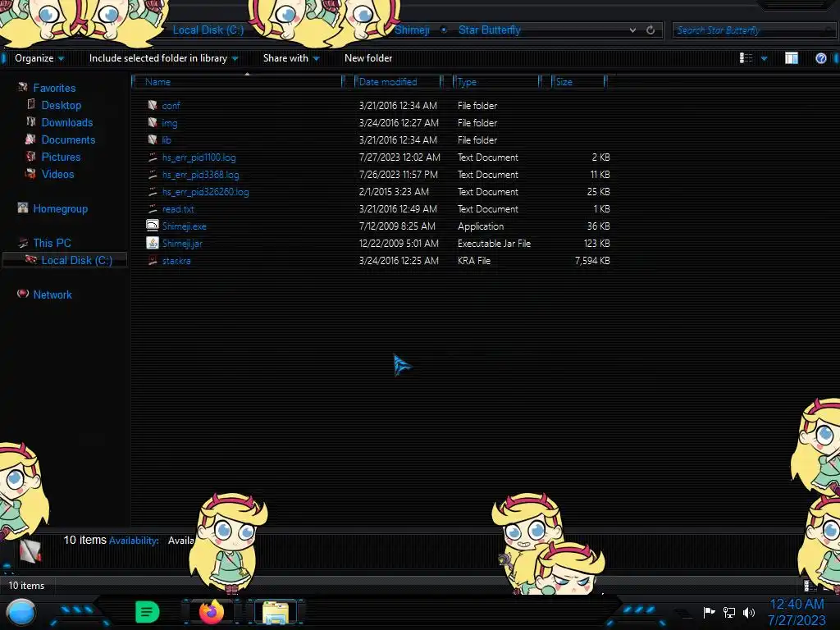Viewport: 840px width, 630px height.
Task: Click the network tray icon
Action: point(729,612)
